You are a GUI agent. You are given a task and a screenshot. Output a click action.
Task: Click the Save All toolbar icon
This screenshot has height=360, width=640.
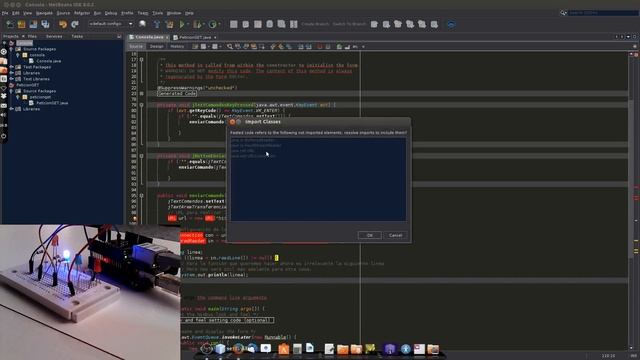pyautogui.click(x=45, y=24)
